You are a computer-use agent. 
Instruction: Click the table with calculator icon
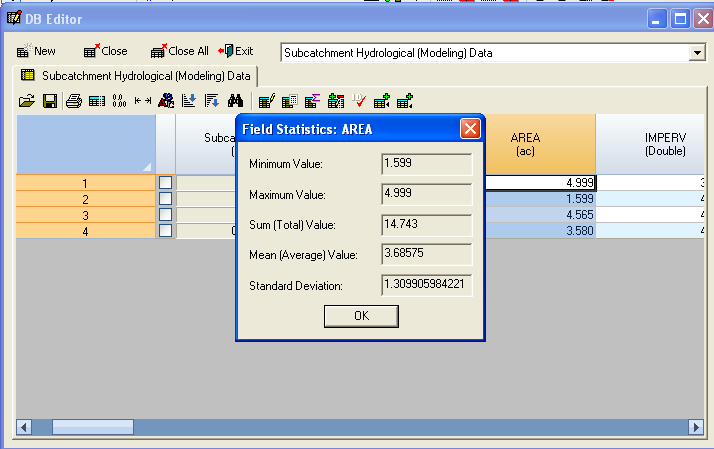click(x=290, y=101)
